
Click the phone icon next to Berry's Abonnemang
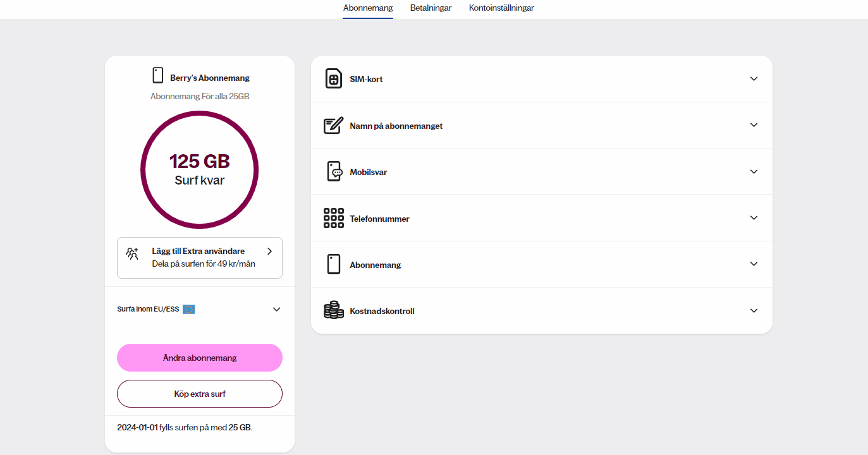point(158,76)
